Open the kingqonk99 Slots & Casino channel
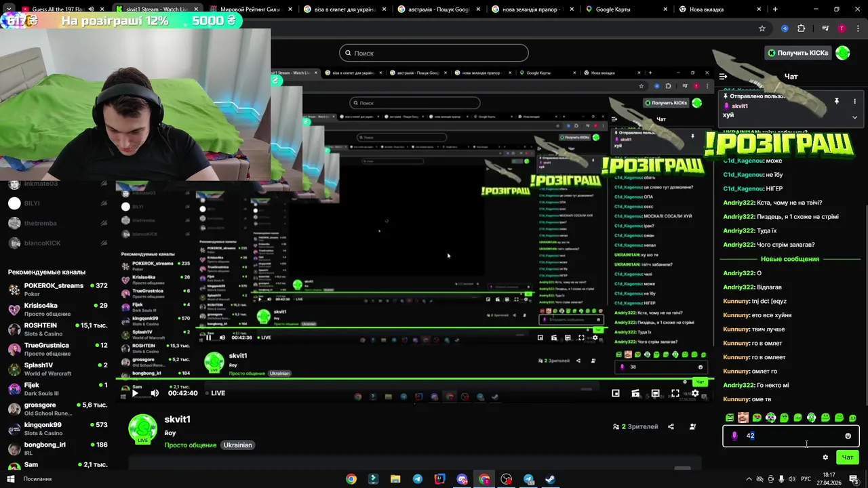Screen dimensions: 868x488 click(x=58, y=428)
